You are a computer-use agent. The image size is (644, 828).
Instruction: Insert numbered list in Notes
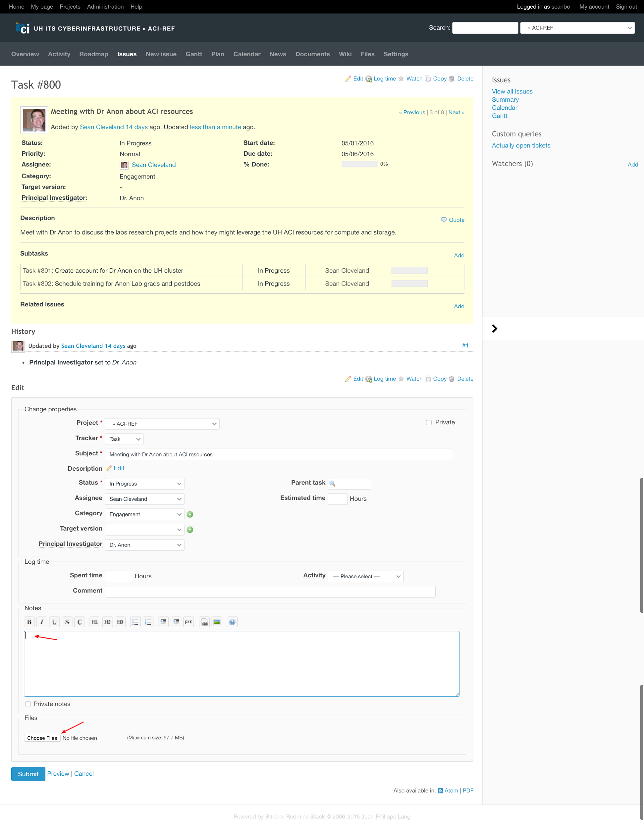(x=148, y=622)
